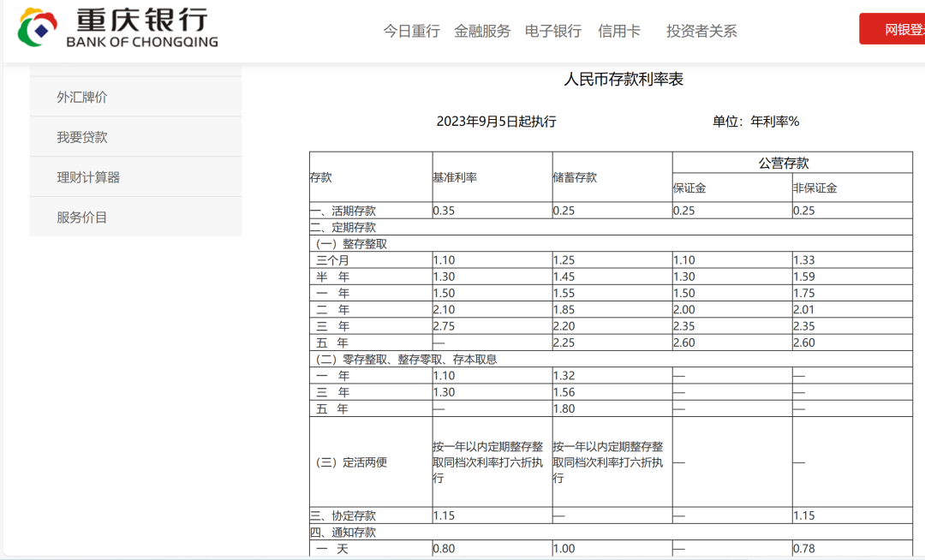Click the 公营存款 header cell

coord(783,163)
